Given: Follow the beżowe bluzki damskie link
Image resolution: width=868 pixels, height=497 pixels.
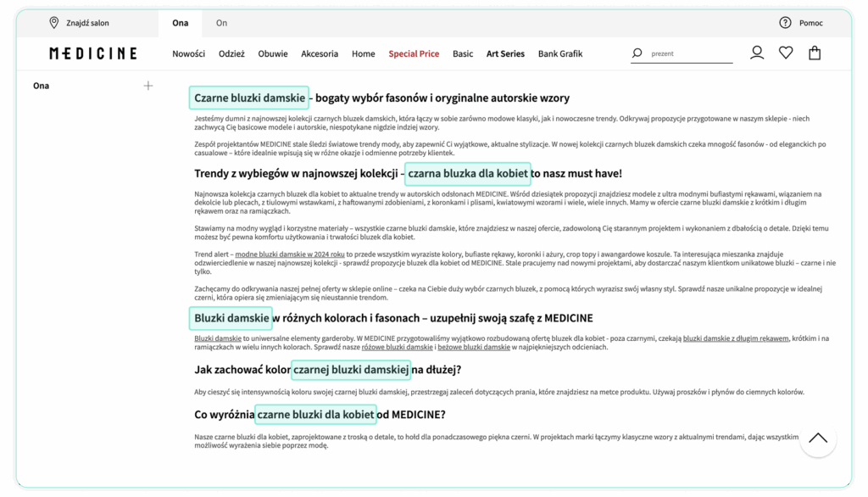Looking at the screenshot, I should [474, 347].
